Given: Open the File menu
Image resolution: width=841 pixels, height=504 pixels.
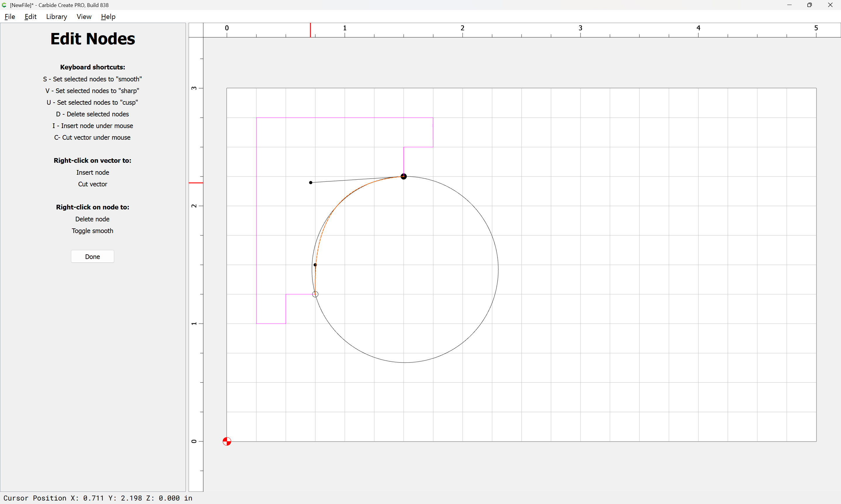Looking at the screenshot, I should coord(10,17).
